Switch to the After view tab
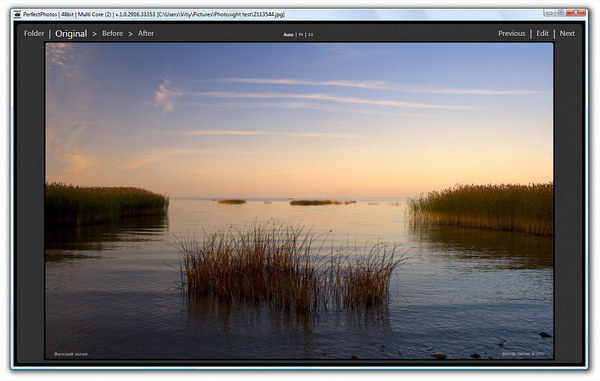The image size is (600, 381). point(146,34)
